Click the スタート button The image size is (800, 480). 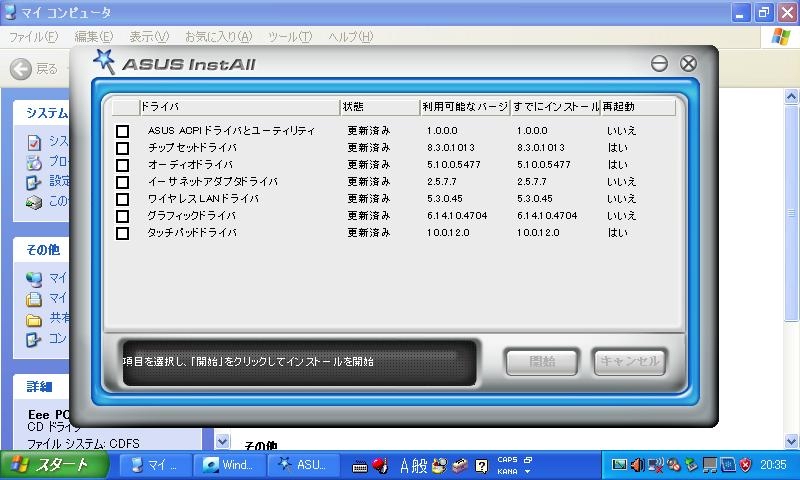click(53, 465)
